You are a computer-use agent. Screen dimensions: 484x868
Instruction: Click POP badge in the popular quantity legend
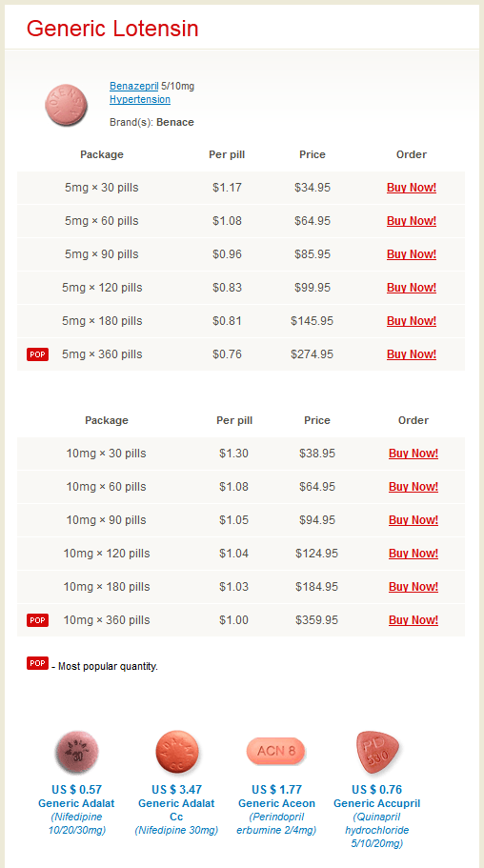point(38,662)
